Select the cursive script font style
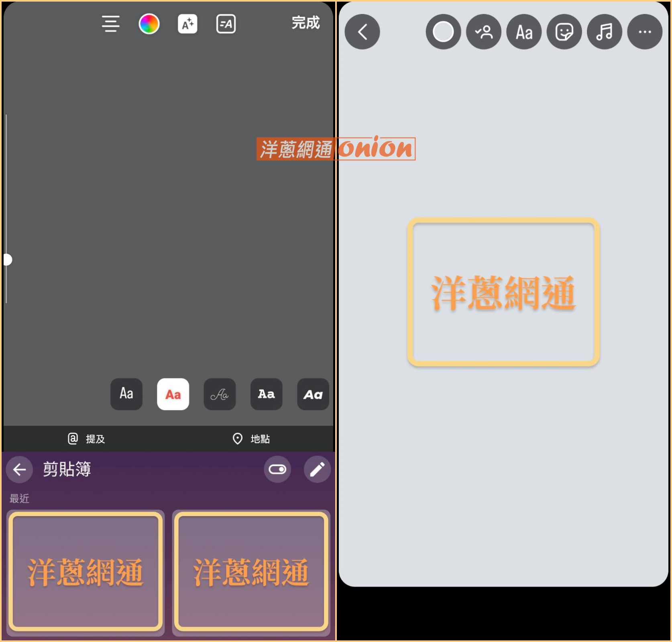 [220, 394]
